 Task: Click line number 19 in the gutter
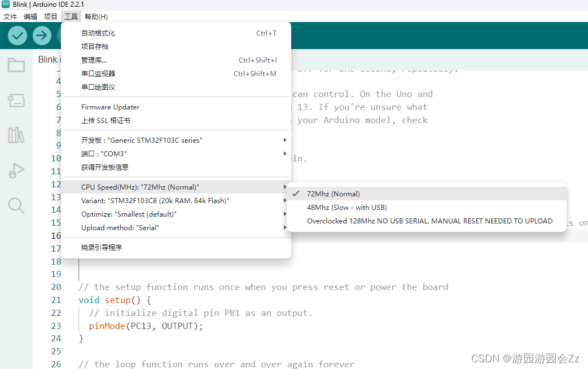point(56,274)
